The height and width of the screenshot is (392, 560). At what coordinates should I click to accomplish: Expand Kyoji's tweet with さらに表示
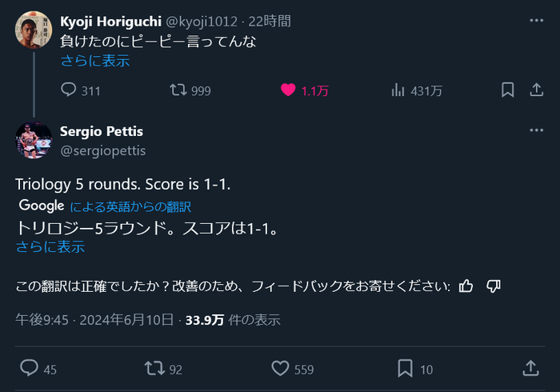(x=94, y=60)
